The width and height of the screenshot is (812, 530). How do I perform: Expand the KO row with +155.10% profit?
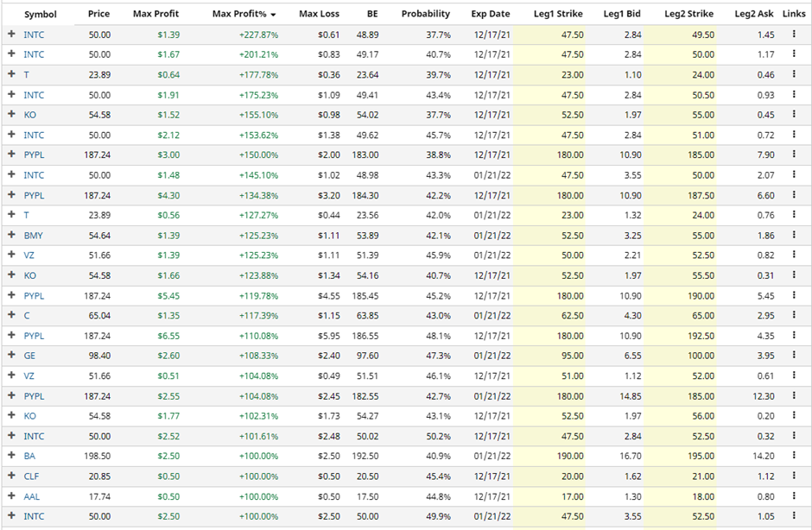(x=11, y=115)
